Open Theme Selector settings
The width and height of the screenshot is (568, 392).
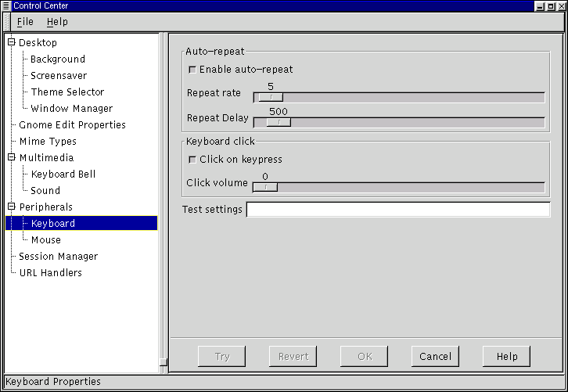point(67,92)
